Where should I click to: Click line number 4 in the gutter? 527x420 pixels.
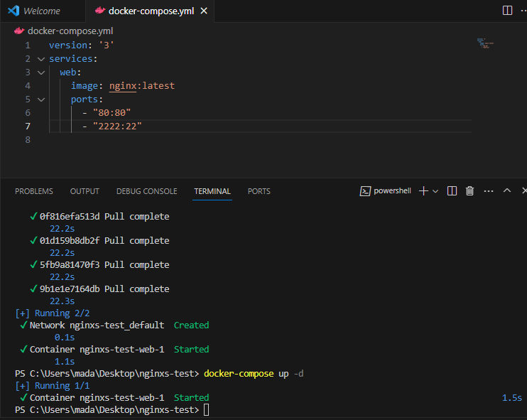coord(28,86)
